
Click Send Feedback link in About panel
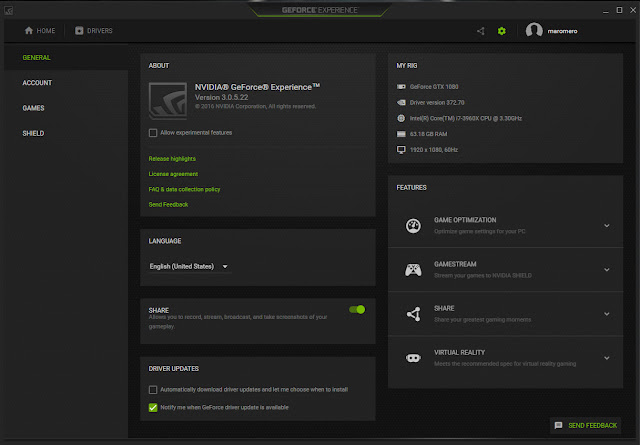pyautogui.click(x=168, y=205)
